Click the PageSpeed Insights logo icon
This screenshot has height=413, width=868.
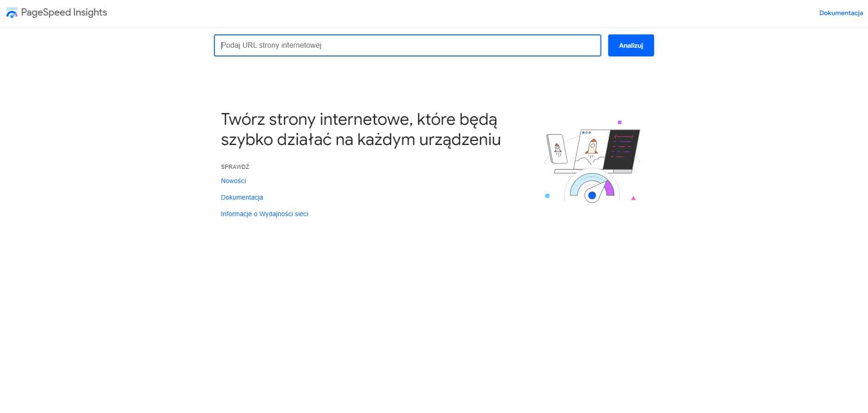(x=11, y=13)
